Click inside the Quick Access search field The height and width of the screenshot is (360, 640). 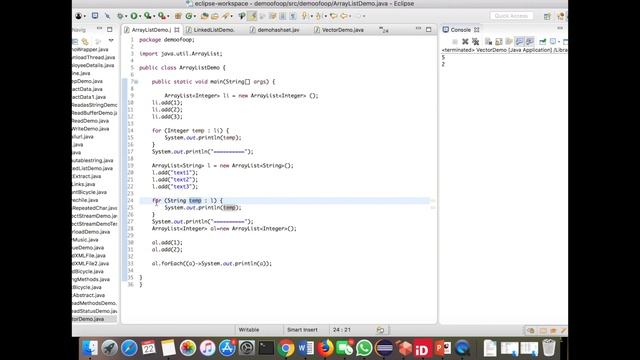point(511,16)
